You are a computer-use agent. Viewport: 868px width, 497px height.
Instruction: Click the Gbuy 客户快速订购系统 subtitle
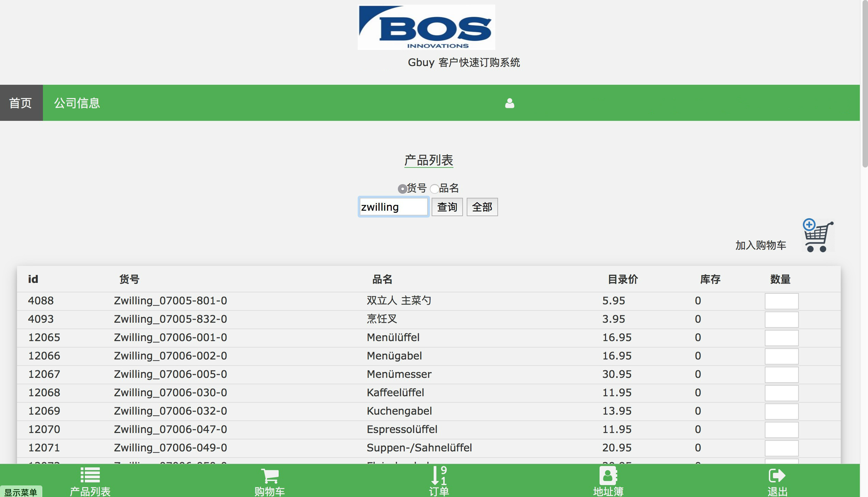tap(464, 63)
